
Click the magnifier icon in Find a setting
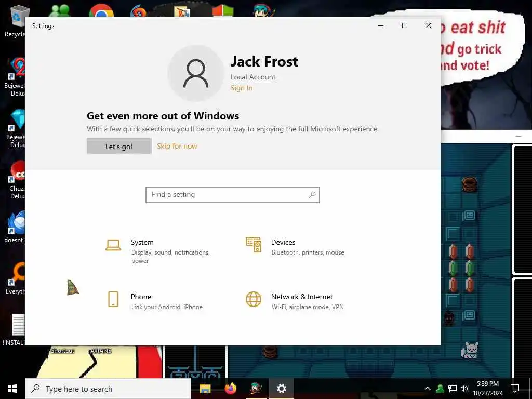(312, 195)
